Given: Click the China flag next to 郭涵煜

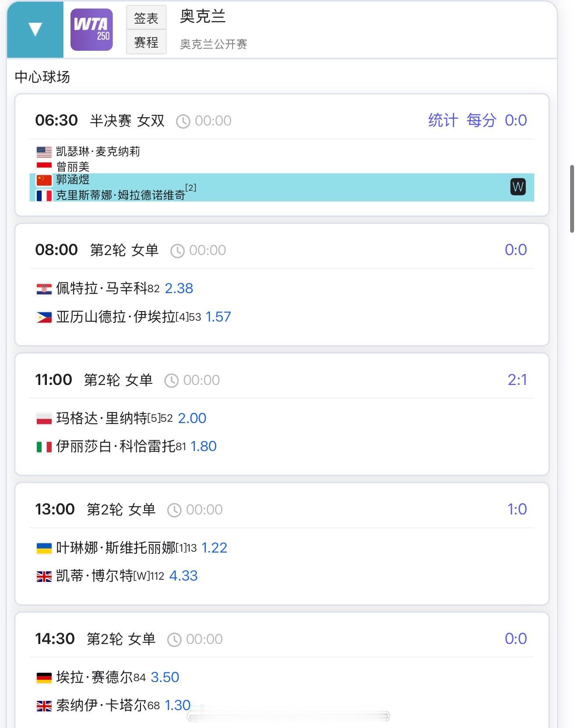Looking at the screenshot, I should pyautogui.click(x=44, y=180).
